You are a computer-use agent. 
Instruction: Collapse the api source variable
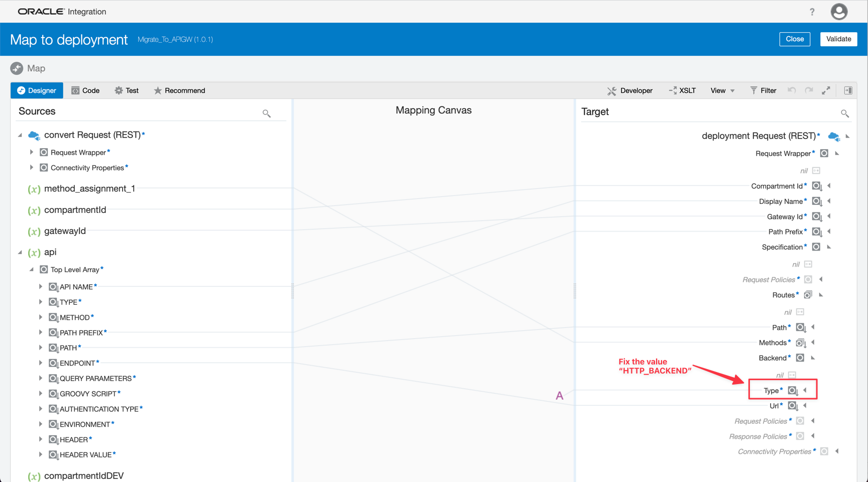(x=20, y=252)
